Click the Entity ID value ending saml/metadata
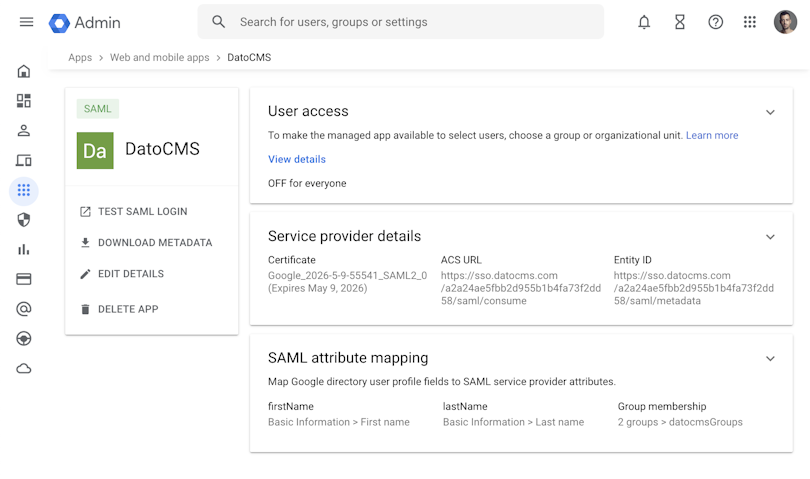This screenshot has width=810, height=479. [x=694, y=288]
